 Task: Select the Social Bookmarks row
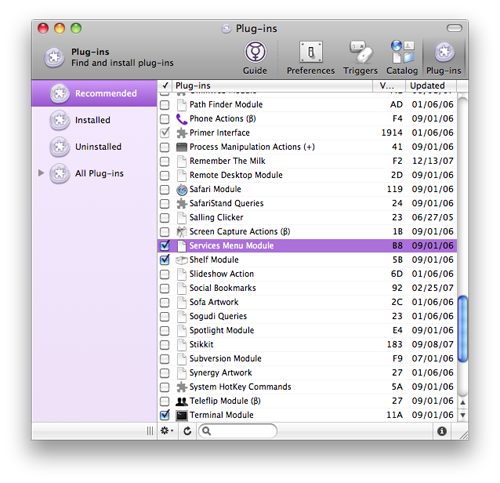pyautogui.click(x=307, y=288)
